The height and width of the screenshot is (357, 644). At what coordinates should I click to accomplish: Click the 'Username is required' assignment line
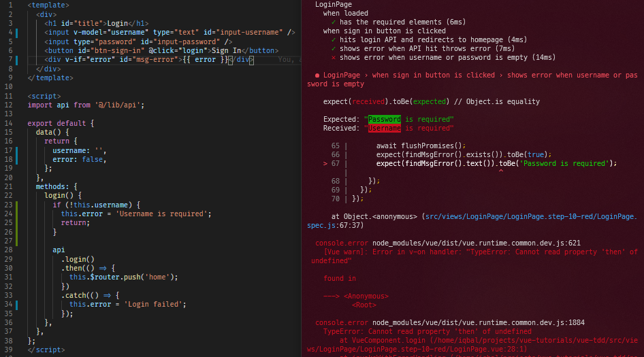click(x=136, y=214)
